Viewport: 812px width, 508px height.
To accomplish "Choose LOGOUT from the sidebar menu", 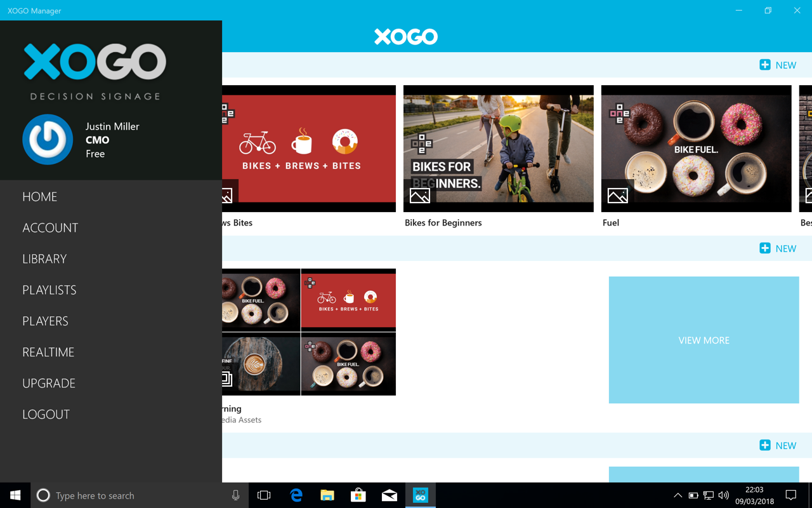I will coord(46,415).
